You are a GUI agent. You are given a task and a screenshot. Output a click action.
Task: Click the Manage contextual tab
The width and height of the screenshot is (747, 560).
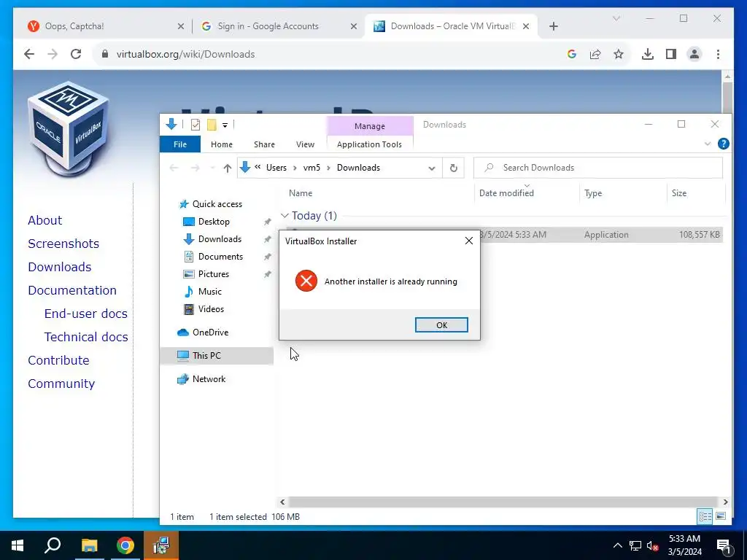tap(369, 126)
